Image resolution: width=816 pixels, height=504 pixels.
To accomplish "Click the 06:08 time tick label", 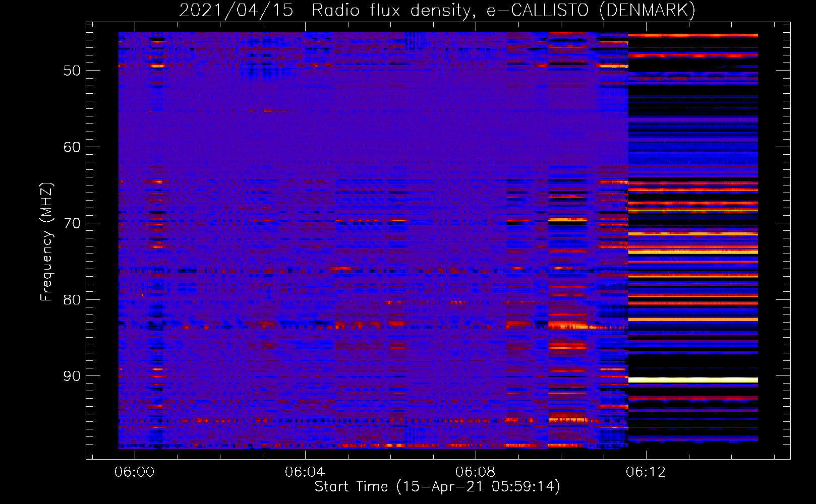I will click(x=475, y=472).
